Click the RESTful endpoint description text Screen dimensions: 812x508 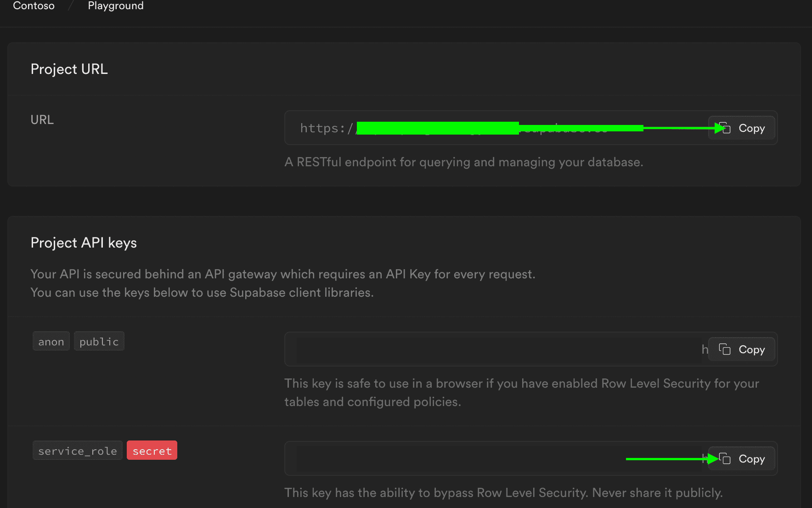(463, 162)
